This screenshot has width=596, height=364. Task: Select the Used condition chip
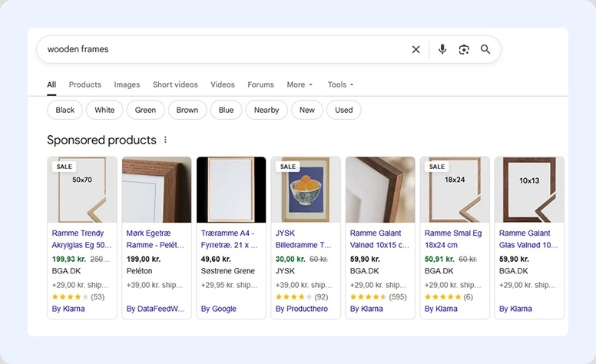343,110
